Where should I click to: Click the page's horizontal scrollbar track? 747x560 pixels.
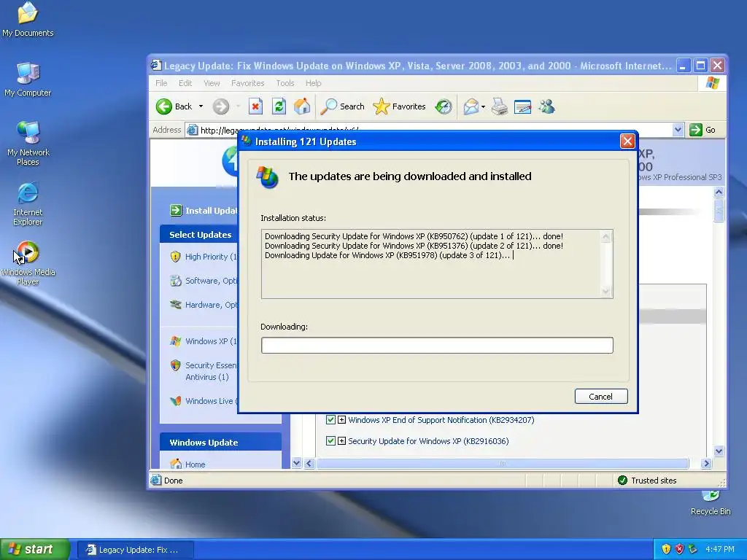pyautogui.click(x=503, y=463)
